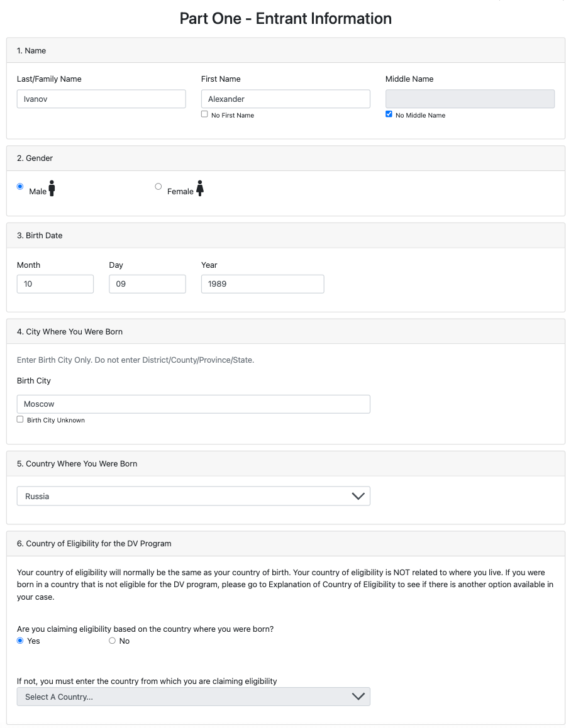Viewport: 566px width, 728px height.
Task: Click the male figure icon
Action: pyautogui.click(x=52, y=189)
